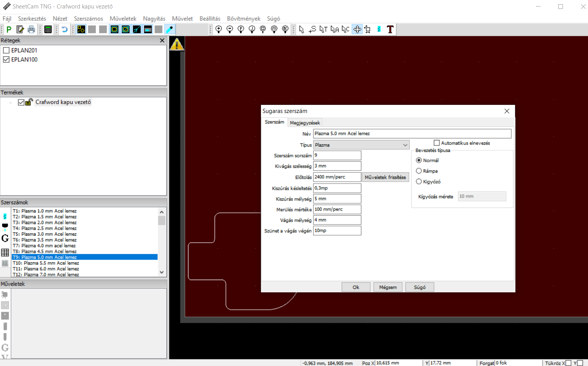Open the Beállítás menu
This screenshot has width=588, height=366.
[210, 19]
